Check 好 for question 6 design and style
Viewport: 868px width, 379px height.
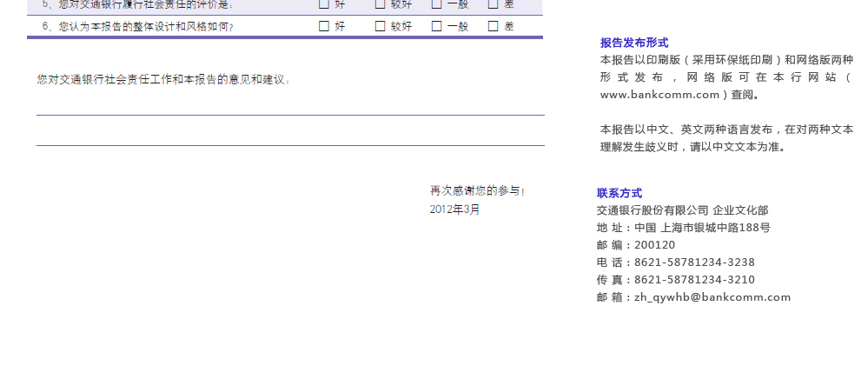click(x=324, y=26)
